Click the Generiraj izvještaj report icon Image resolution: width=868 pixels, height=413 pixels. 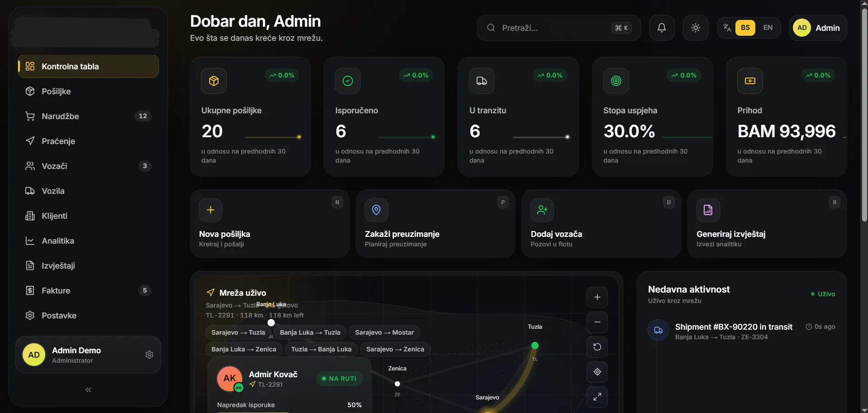[708, 210]
